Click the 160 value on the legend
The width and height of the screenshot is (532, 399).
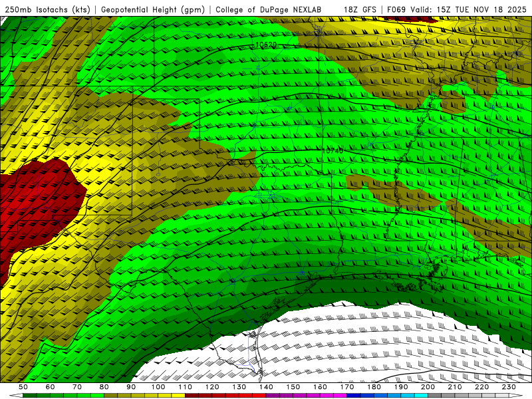[x=320, y=387]
